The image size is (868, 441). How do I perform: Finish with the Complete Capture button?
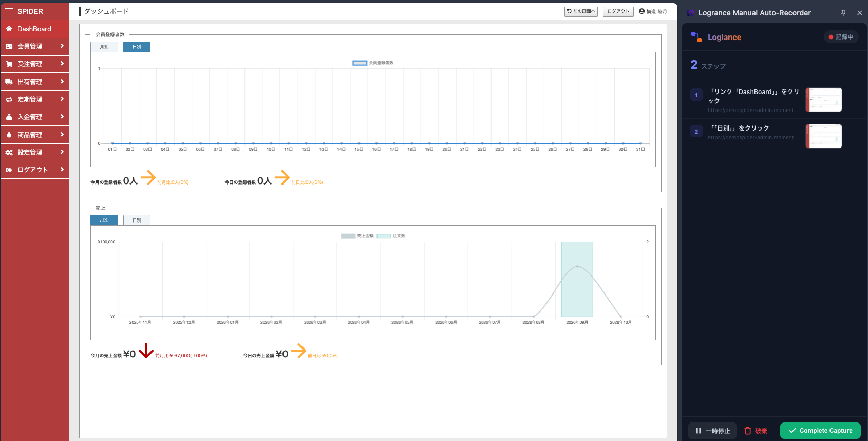point(820,431)
